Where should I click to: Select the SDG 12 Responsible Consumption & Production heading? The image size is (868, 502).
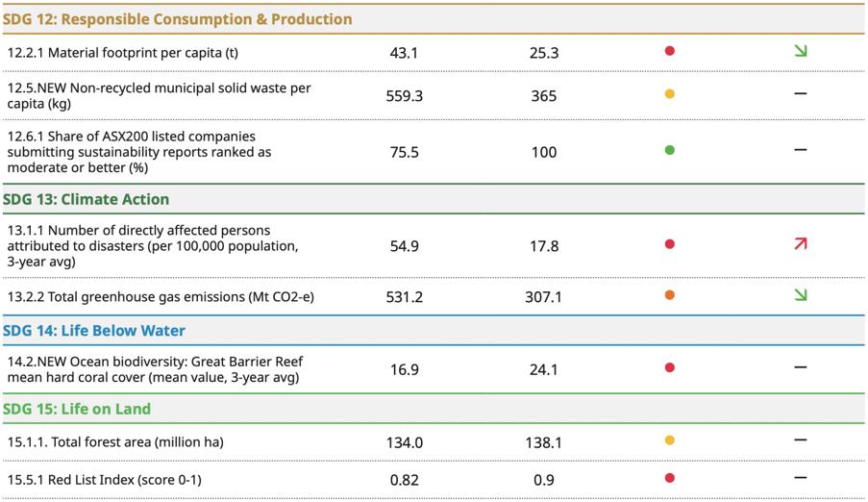[x=178, y=19]
